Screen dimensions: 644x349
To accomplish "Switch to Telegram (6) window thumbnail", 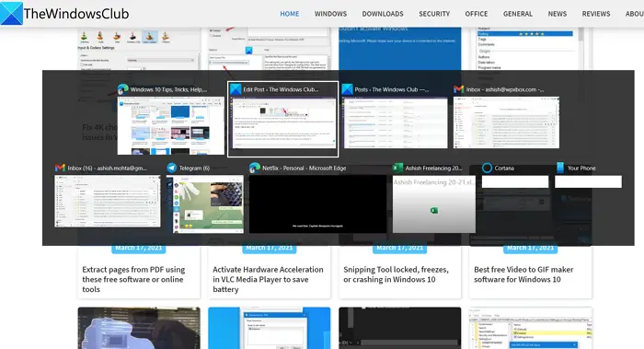I will point(205,204).
